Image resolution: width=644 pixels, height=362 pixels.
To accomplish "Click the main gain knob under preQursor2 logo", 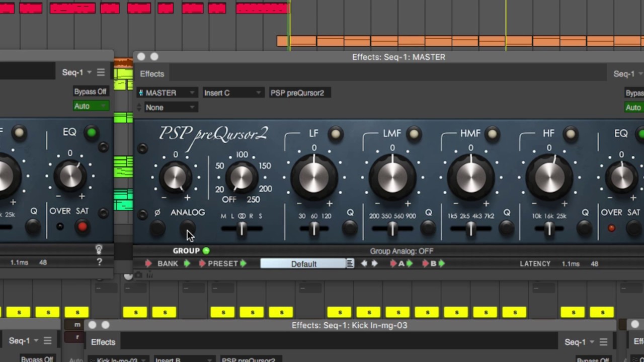I will coord(175,177).
